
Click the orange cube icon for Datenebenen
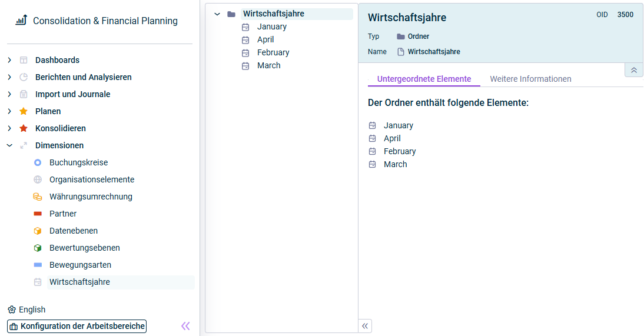point(37,231)
